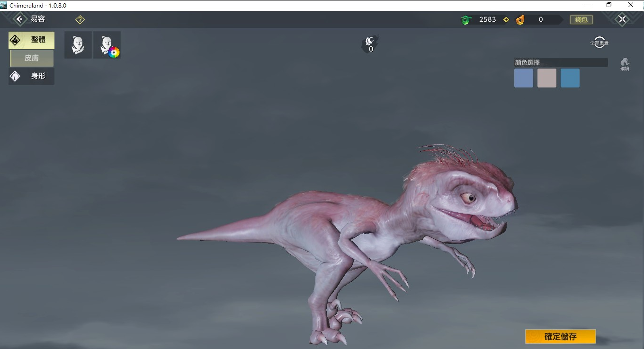Click the Chimeraland title bar app icon
Screen dimensions: 644x349
[x=4, y=5]
